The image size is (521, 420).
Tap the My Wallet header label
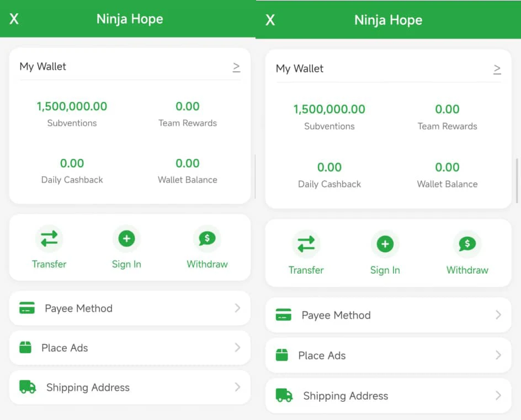tap(42, 66)
